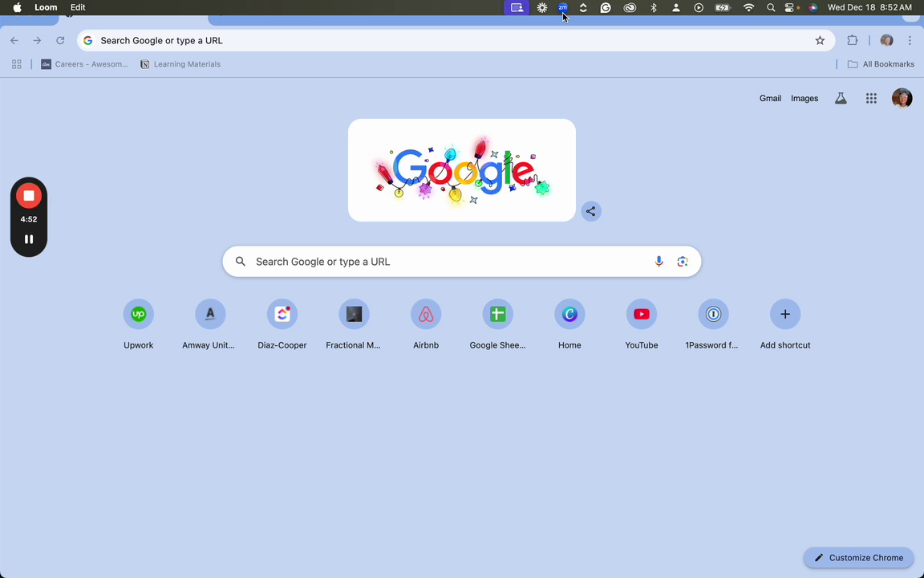Start voice search with the microphone
The height and width of the screenshot is (578, 924).
point(659,261)
